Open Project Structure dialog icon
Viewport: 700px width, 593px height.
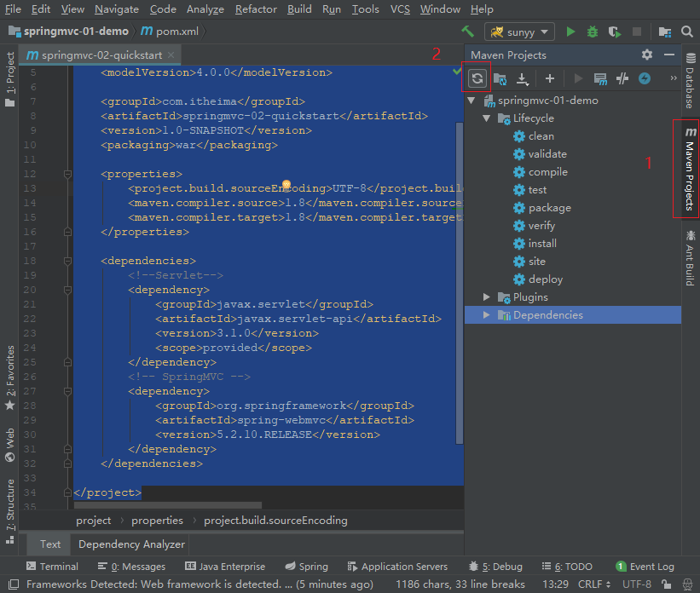(665, 32)
